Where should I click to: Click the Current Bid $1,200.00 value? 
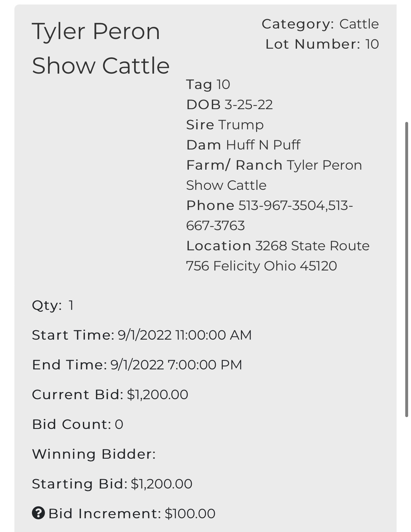click(x=157, y=394)
